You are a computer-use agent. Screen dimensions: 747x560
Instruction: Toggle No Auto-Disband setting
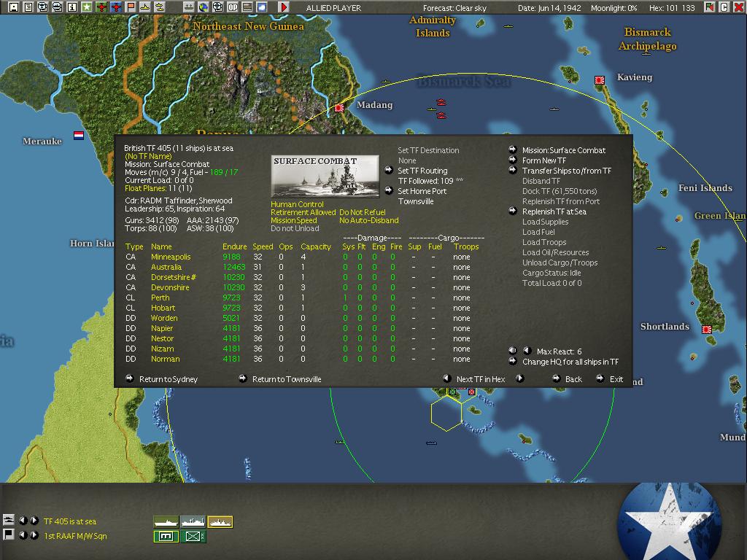(x=368, y=220)
